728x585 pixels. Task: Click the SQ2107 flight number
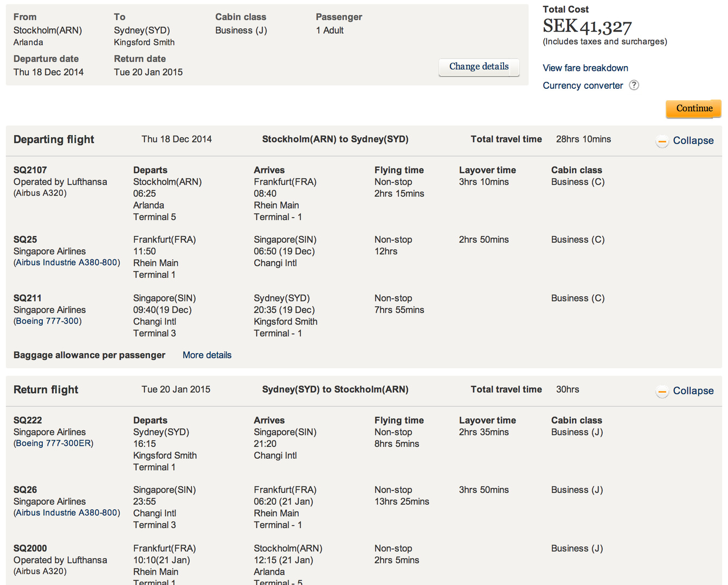tap(30, 170)
